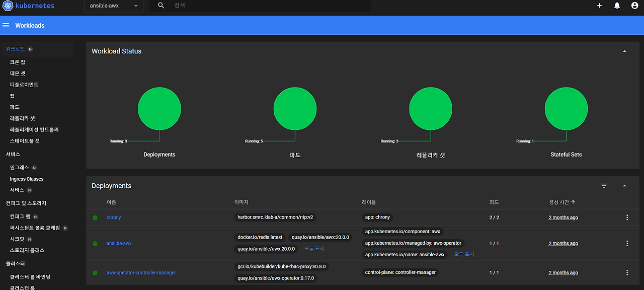Open the chrony deployment link

click(114, 217)
